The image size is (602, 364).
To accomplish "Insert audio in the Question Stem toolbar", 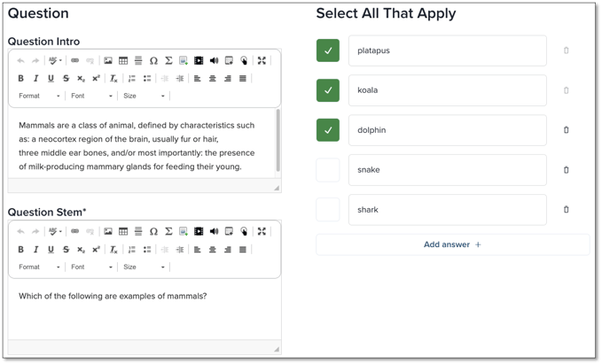I will pos(214,231).
